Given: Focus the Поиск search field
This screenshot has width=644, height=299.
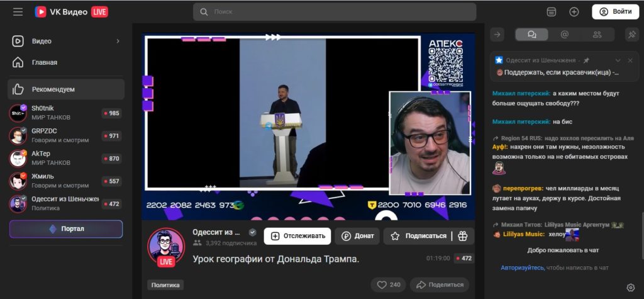Looking at the screenshot, I should [x=335, y=12].
